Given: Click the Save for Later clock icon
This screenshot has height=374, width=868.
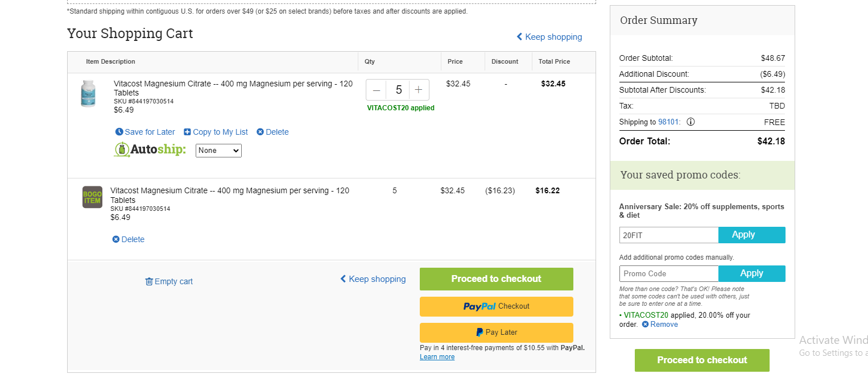Looking at the screenshot, I should (x=119, y=132).
